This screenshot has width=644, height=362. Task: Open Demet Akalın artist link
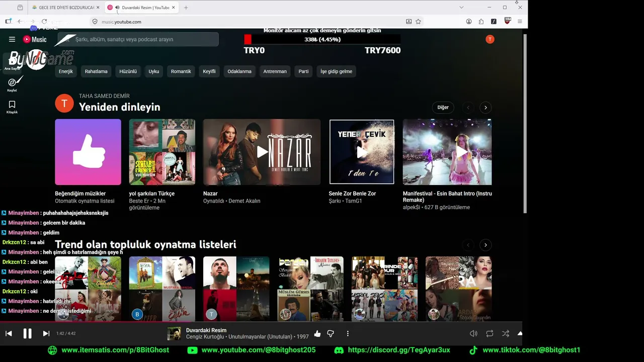click(245, 201)
